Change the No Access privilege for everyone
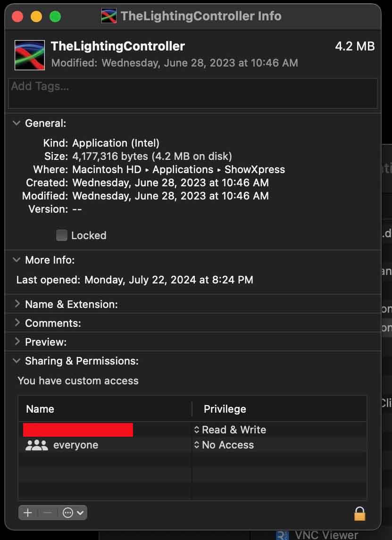Screen dimensions: 392x540 pyautogui.click(x=225, y=445)
